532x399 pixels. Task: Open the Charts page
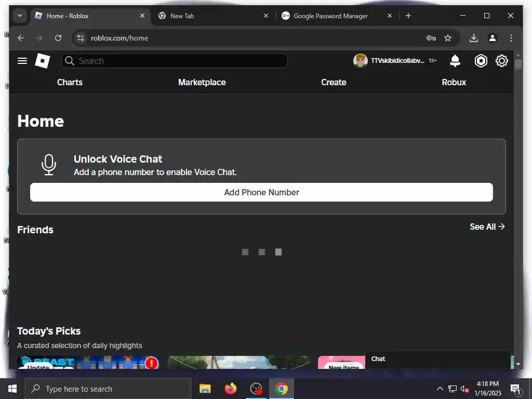[70, 82]
